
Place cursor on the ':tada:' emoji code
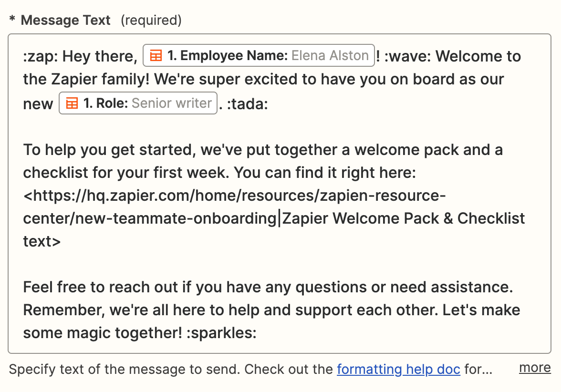click(x=246, y=104)
